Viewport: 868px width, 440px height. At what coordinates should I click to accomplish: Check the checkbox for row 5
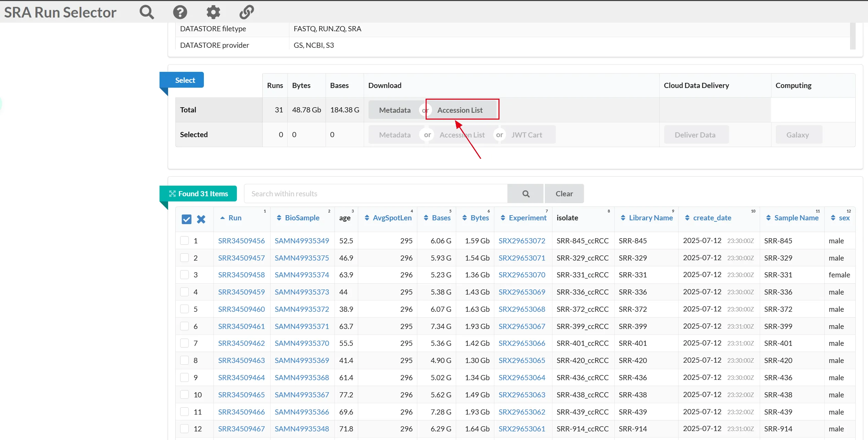[x=185, y=309]
